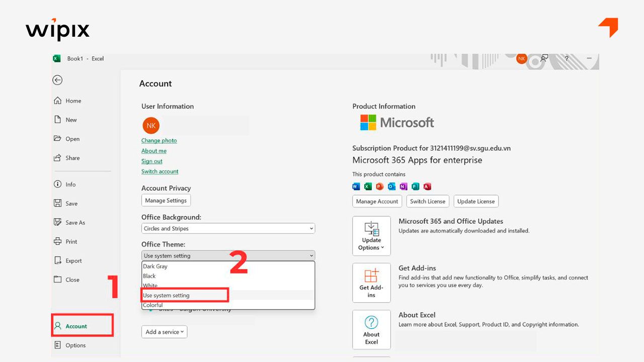The width and height of the screenshot is (644, 362).
Task: Click the Excel app icon in title bar
Action: pos(57,59)
